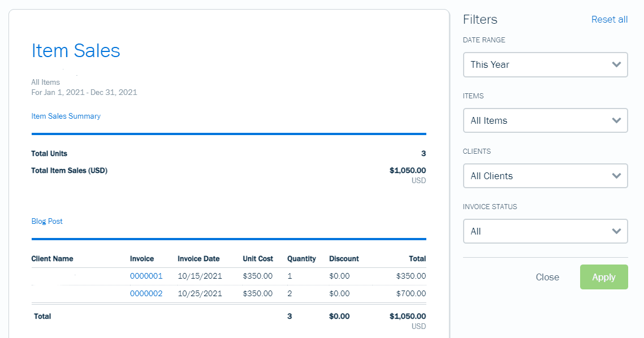
Task: Click the Total column header in the table
Action: [417, 258]
